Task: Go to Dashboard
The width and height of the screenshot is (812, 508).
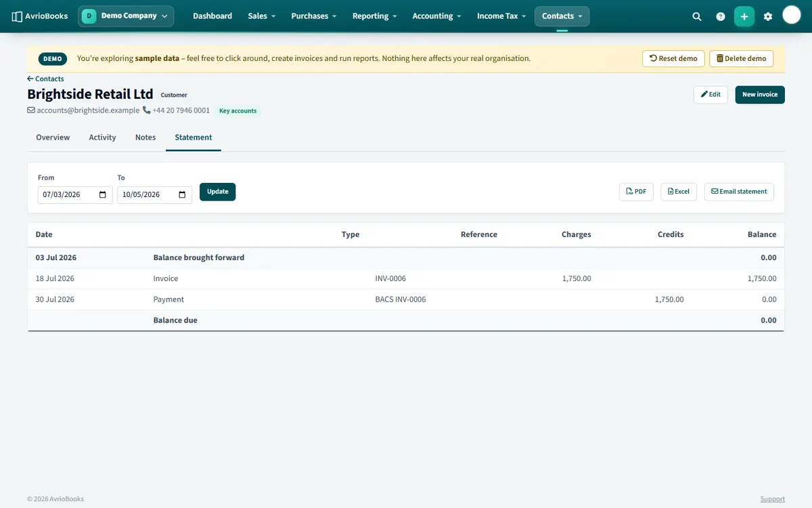Action: tap(212, 16)
